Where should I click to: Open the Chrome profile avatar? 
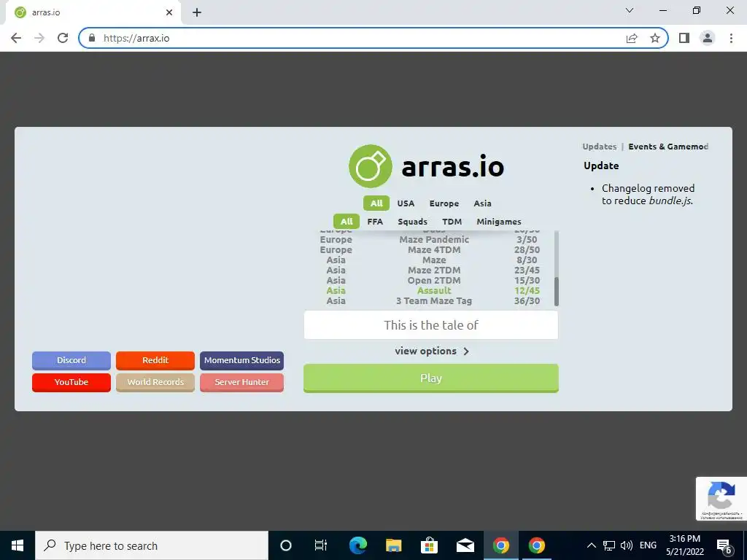tap(708, 38)
